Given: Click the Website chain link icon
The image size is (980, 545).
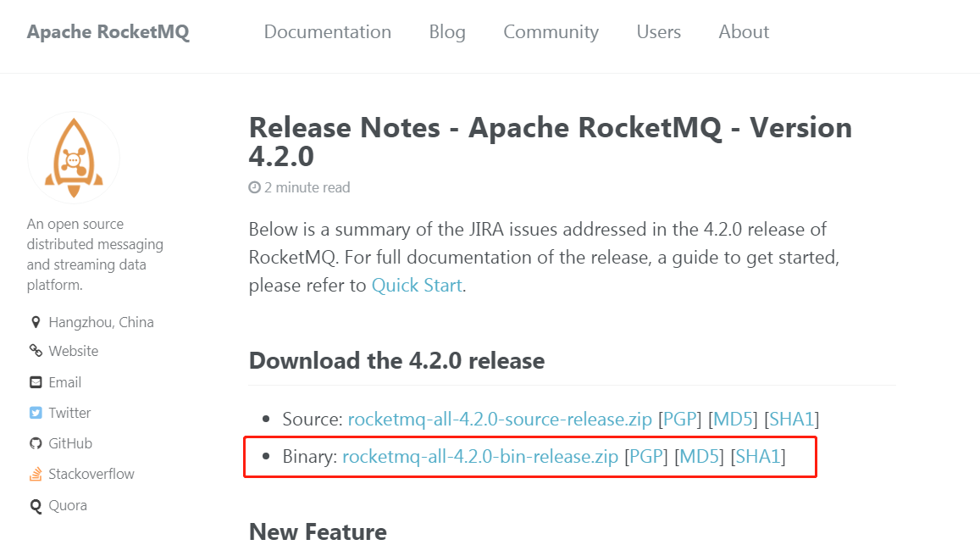Looking at the screenshot, I should [x=36, y=351].
